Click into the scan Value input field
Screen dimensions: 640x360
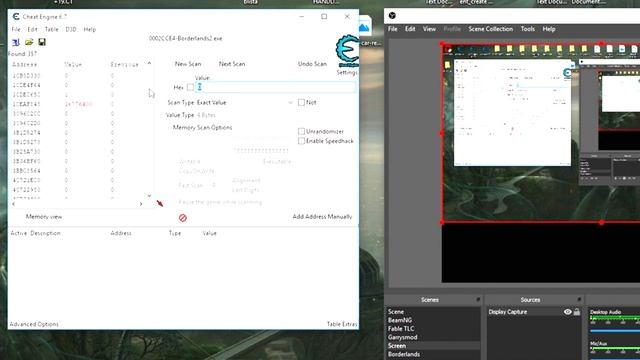(x=275, y=87)
